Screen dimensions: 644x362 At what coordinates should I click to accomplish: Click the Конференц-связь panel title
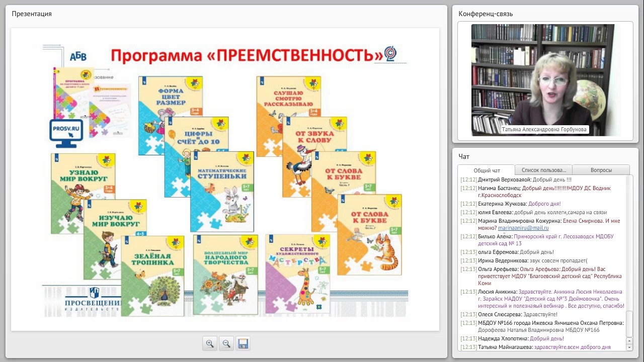coord(486,14)
